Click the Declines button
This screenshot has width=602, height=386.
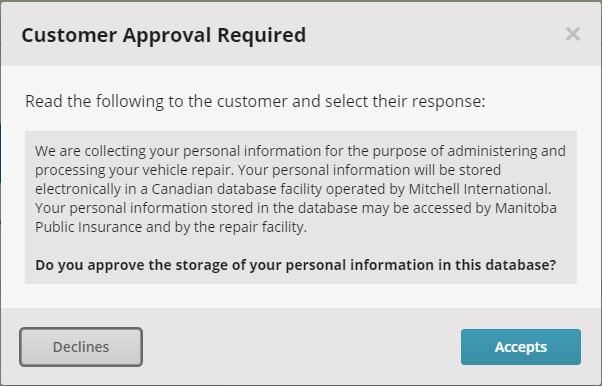point(81,347)
